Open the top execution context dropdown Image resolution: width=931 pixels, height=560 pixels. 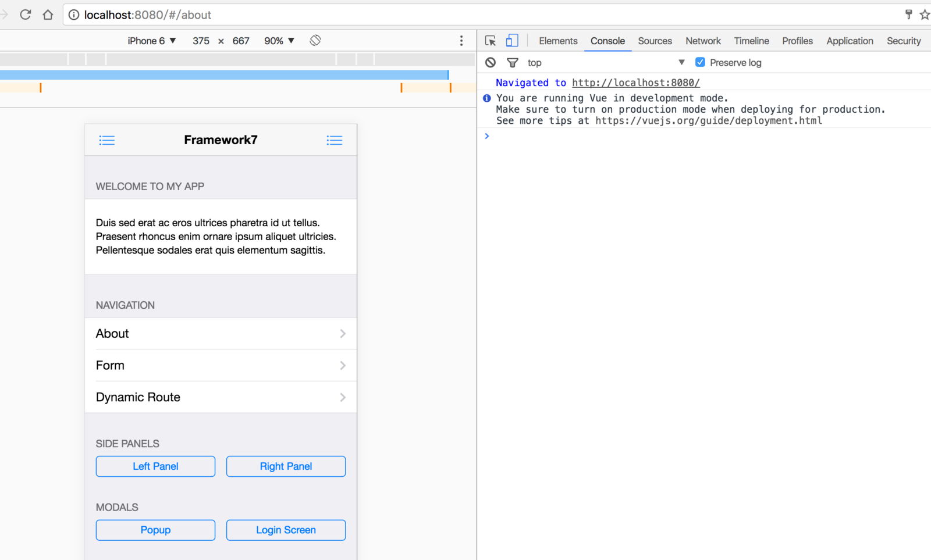coord(606,62)
